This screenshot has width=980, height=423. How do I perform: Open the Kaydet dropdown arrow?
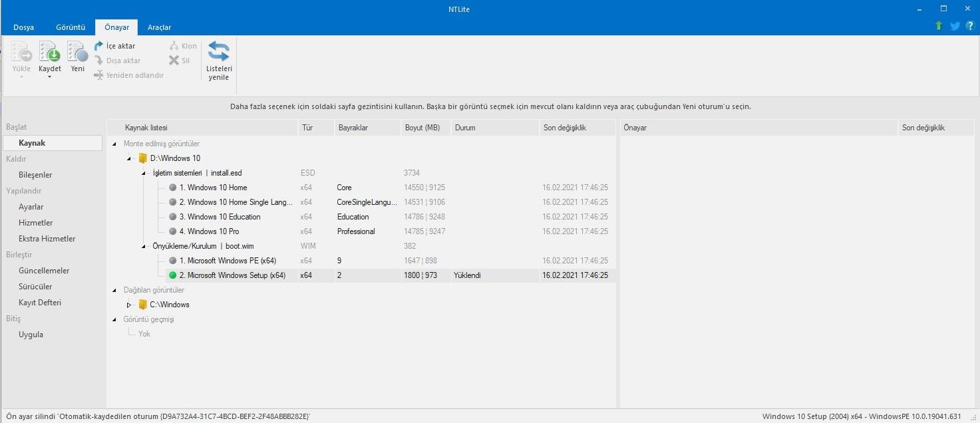tap(50, 77)
